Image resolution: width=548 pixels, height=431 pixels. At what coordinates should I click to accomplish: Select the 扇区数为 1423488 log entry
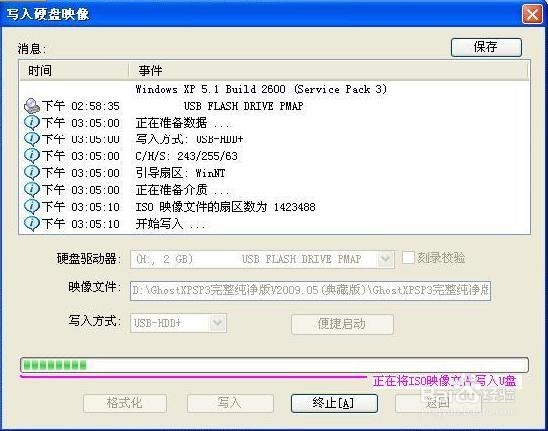tap(225, 207)
